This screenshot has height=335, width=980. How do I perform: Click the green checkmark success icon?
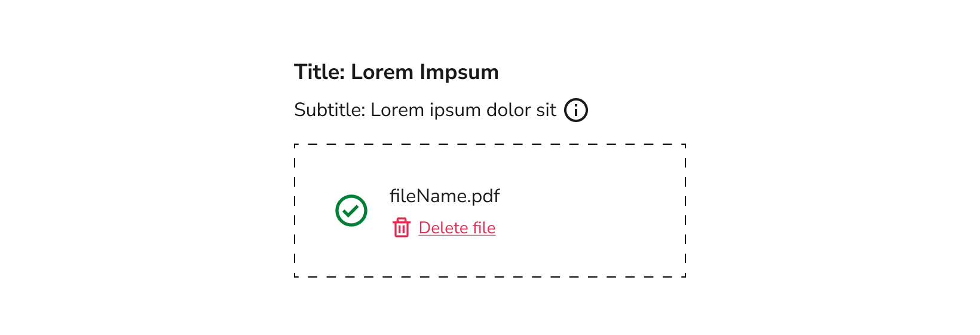(351, 211)
